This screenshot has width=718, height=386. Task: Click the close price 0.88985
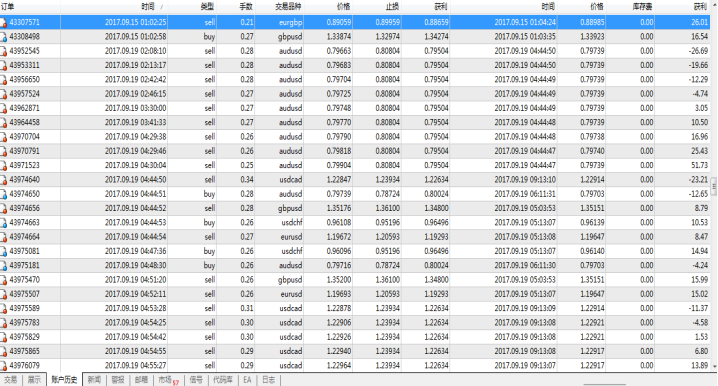[592, 22]
